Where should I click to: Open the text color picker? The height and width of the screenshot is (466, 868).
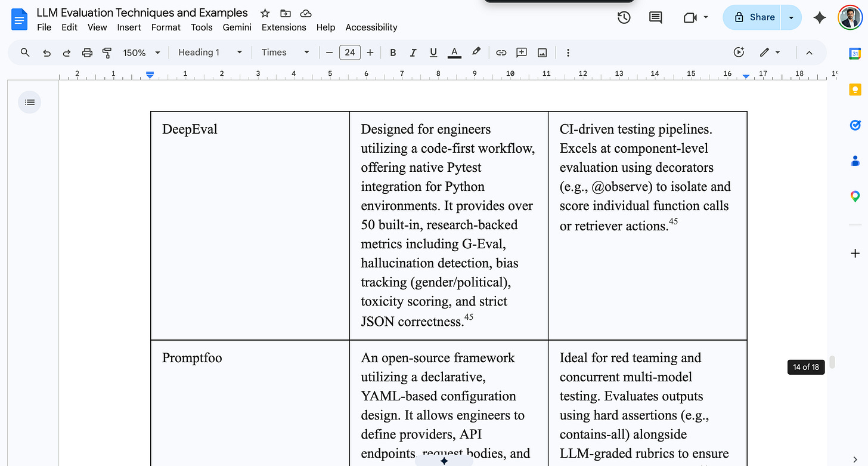(x=454, y=53)
